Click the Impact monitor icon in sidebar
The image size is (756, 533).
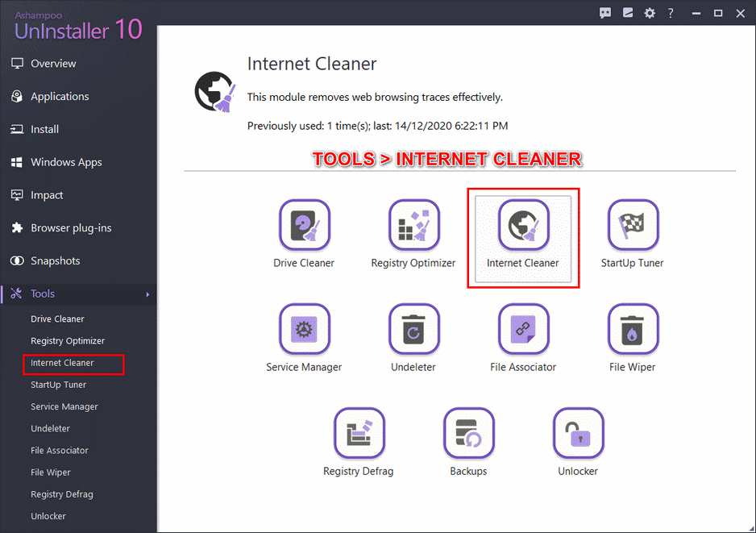(x=17, y=195)
